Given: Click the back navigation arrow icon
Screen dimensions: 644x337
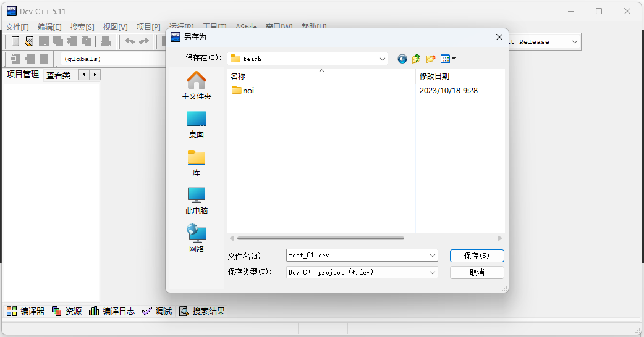Looking at the screenshot, I should point(402,59).
